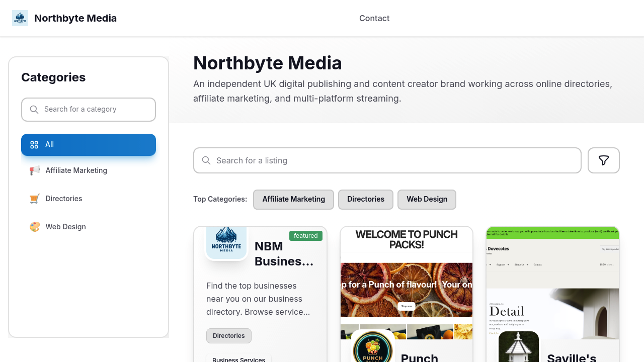Focus the Search for a listing field
Screen dimensions: 644x362
point(387,160)
